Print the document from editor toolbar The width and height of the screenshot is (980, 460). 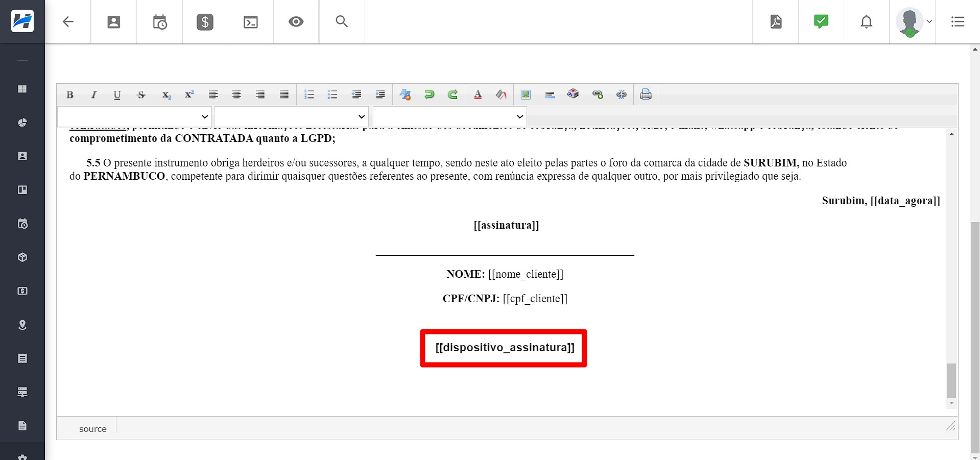click(646, 95)
